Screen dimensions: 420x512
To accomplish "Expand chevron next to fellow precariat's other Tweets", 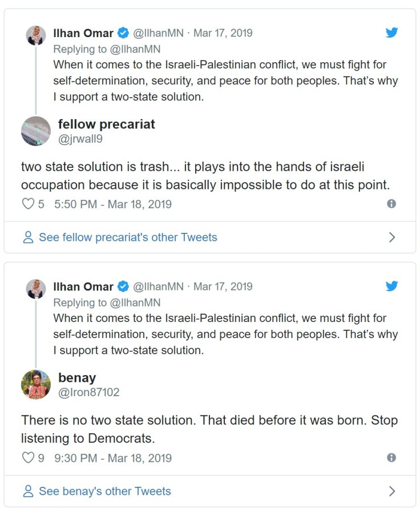I will [x=392, y=237].
